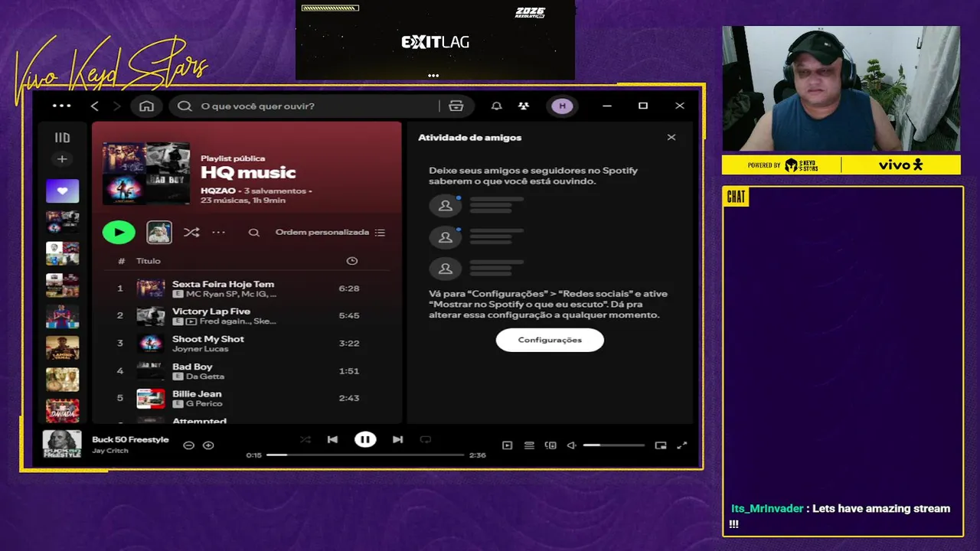Click the chat username 'Its_MrInvader'
The width and height of the screenshot is (980, 551).
(767, 509)
